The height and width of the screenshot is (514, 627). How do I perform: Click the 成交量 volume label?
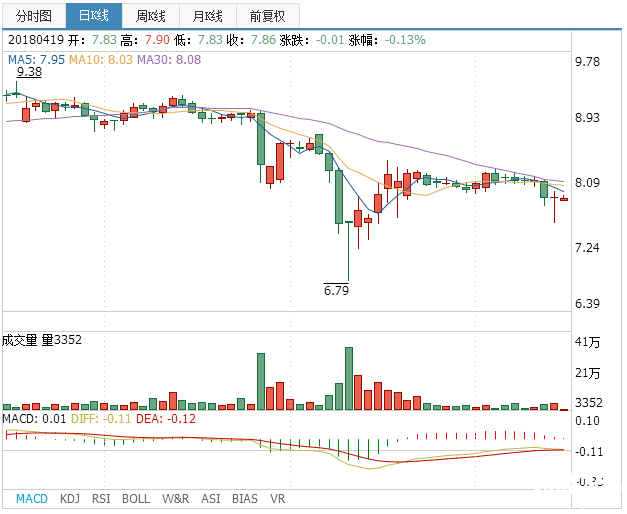20,340
